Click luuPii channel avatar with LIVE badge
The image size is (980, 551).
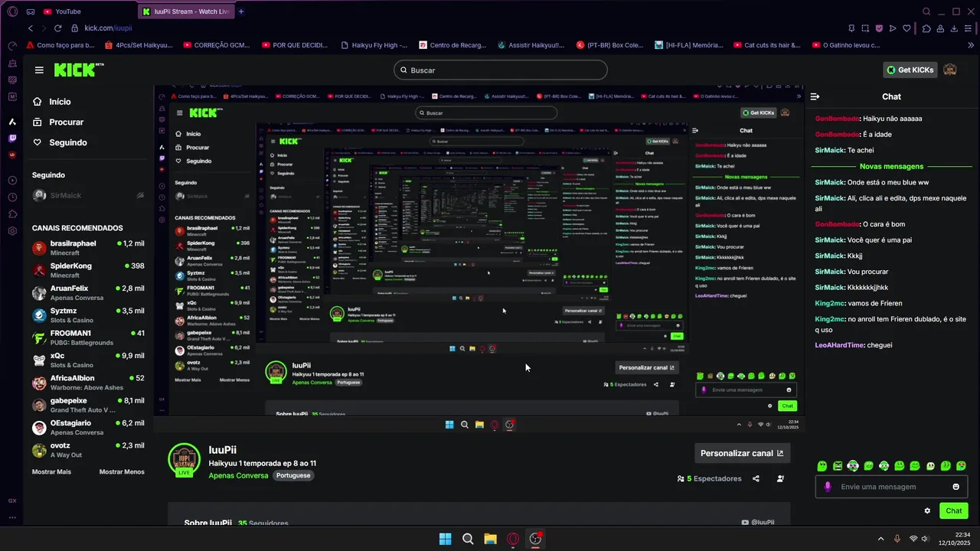tap(184, 459)
